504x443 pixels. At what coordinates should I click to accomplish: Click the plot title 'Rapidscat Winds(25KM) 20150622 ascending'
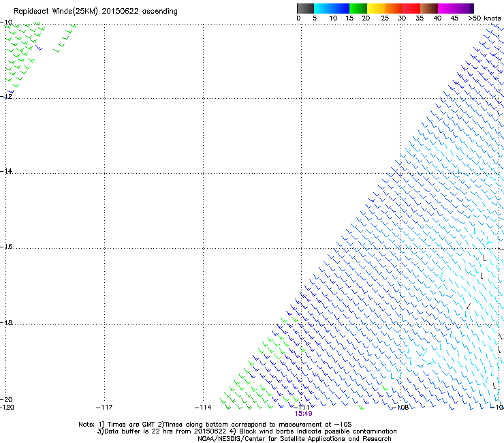(x=95, y=12)
